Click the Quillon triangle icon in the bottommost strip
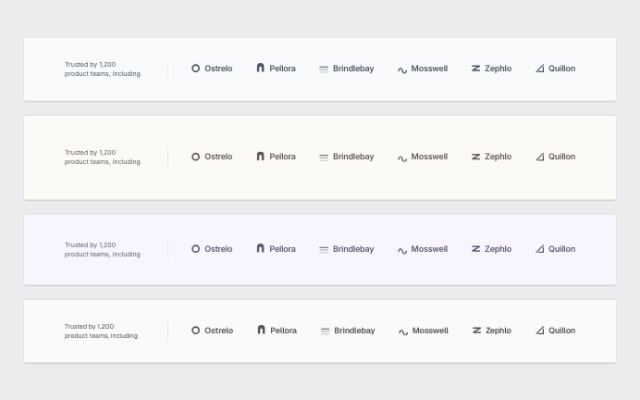The width and height of the screenshot is (640, 400). 540,330
